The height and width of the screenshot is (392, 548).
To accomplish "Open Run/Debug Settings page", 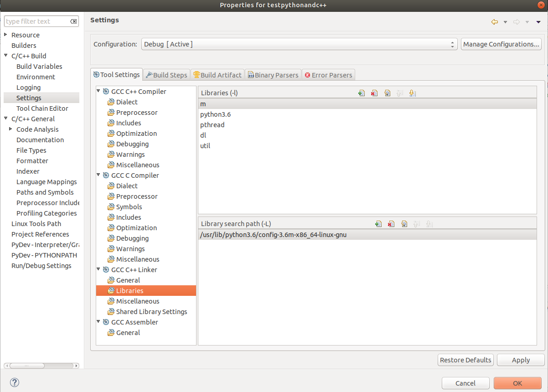I will click(x=41, y=266).
